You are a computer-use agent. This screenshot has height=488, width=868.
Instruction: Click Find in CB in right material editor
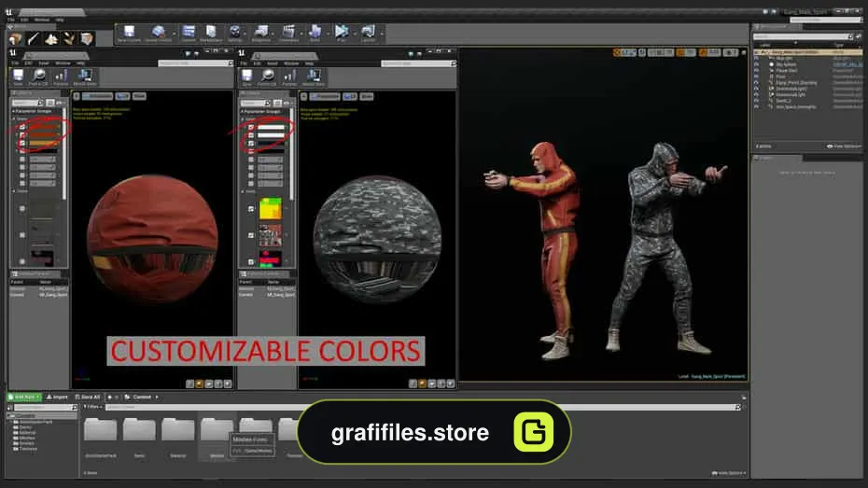(267, 77)
